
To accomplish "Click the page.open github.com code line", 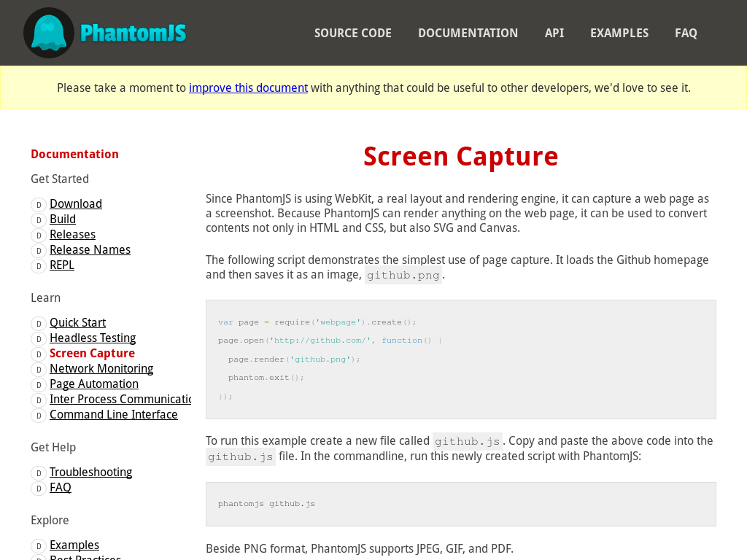I will (x=330, y=341).
